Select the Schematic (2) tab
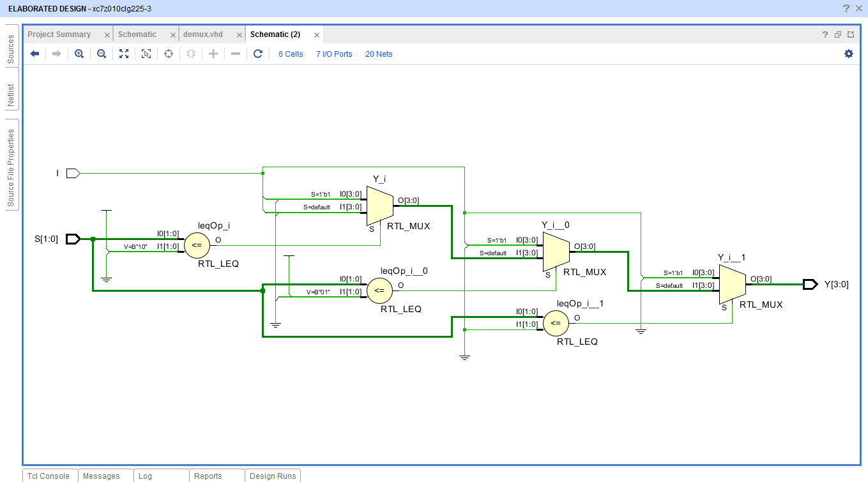Image resolution: width=868 pixels, height=482 pixels. click(275, 34)
